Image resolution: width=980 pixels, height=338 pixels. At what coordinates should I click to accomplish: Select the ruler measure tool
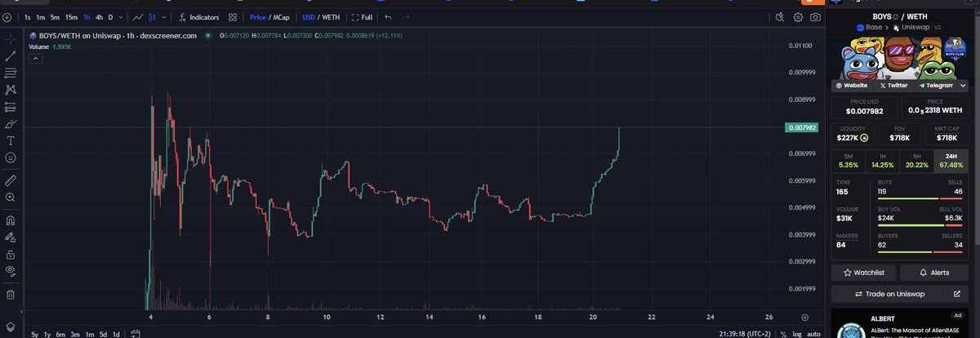pos(11,180)
